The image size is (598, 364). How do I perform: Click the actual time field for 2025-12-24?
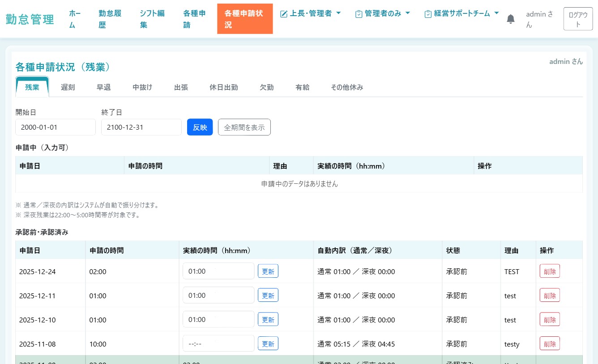point(218,271)
